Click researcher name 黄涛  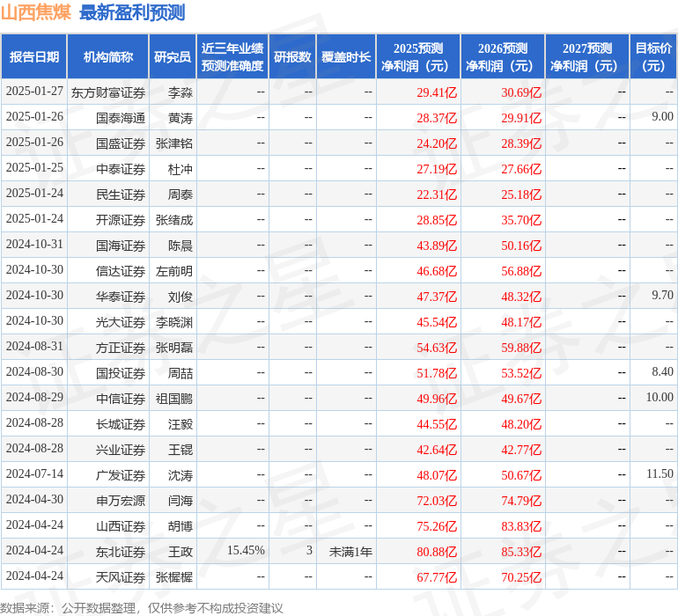pos(181,118)
